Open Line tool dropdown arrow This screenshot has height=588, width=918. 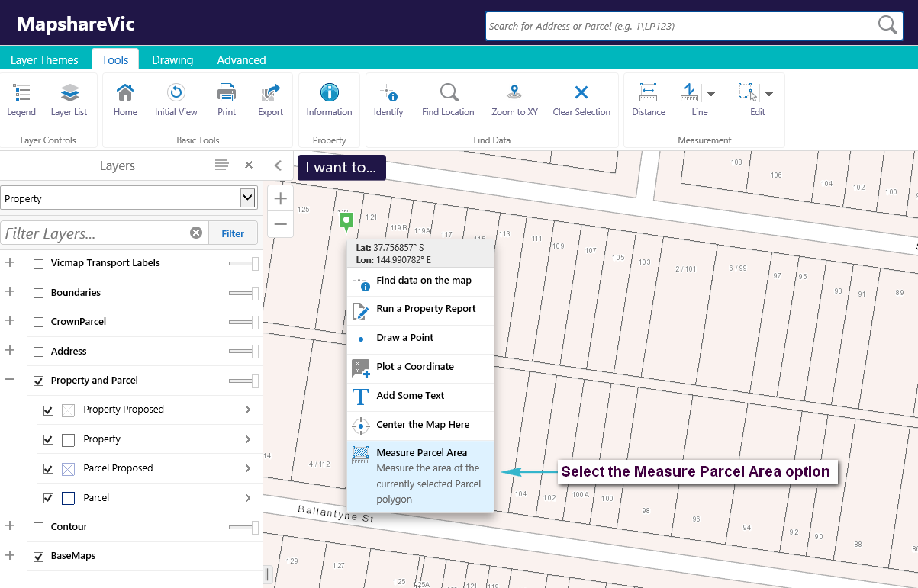[x=711, y=94]
